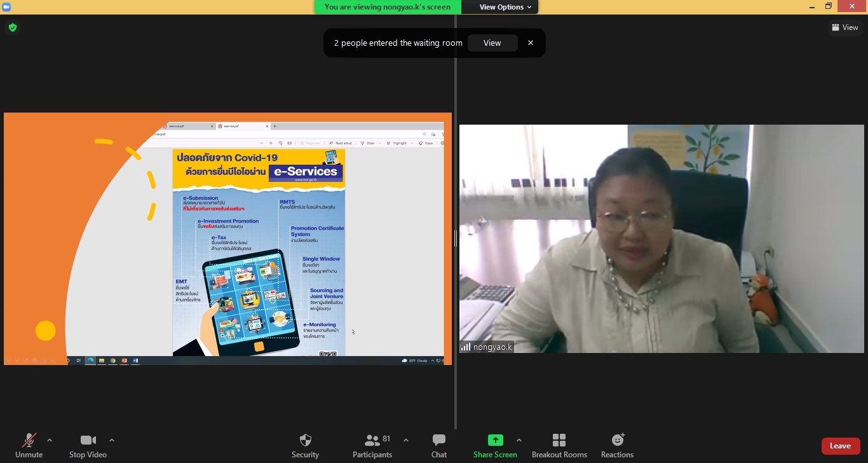868x463 pixels.
Task: Click the PDF rotate button
Action: [280, 143]
